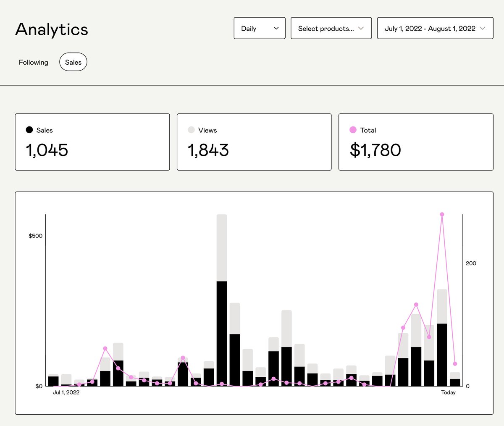
Task: Click the date range chevron arrow
Action: pyautogui.click(x=483, y=29)
